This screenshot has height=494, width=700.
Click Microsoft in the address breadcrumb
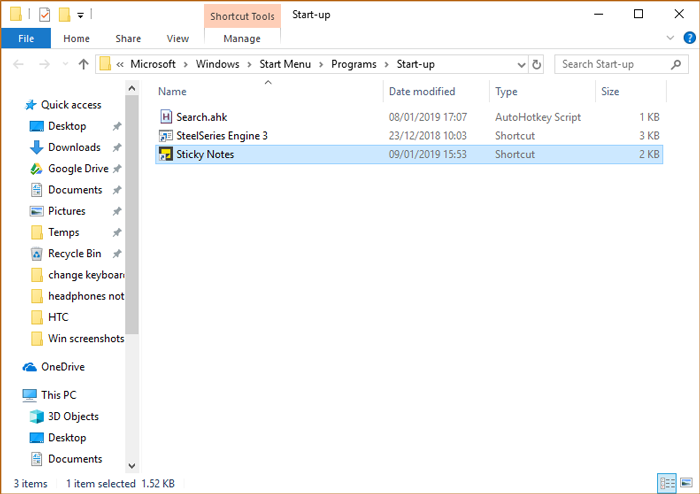(x=153, y=64)
